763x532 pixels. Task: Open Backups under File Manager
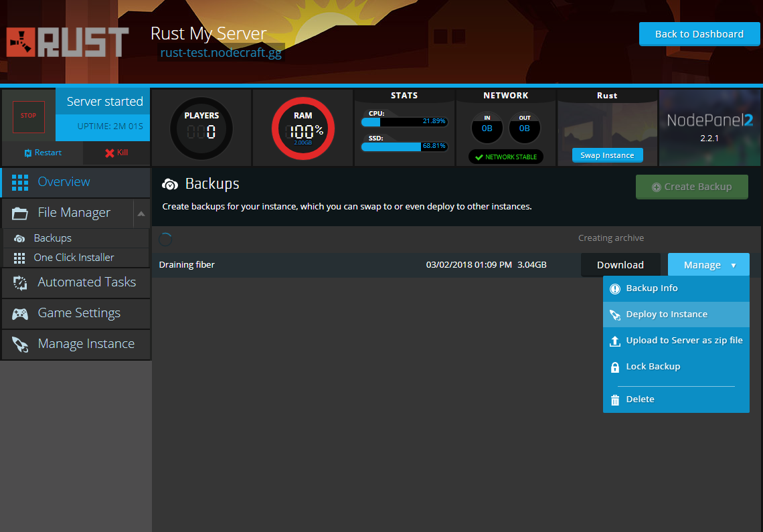pyautogui.click(x=52, y=238)
